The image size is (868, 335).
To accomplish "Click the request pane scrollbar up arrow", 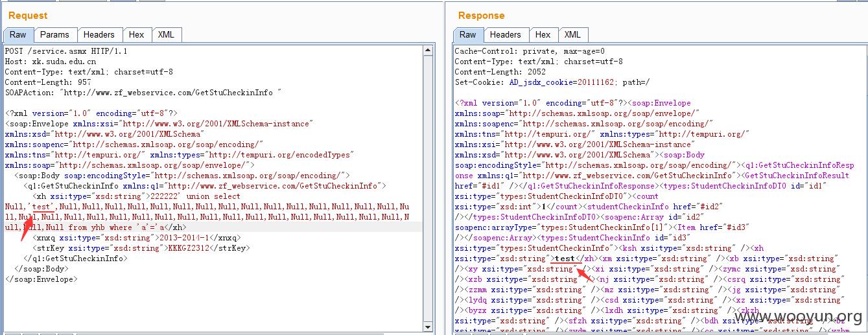I will (x=428, y=50).
